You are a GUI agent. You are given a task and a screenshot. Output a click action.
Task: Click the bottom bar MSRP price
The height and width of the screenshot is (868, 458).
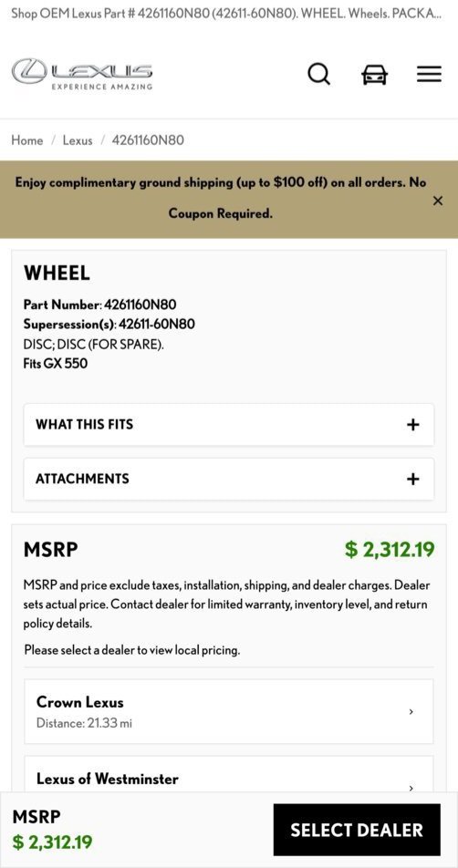coord(53,842)
